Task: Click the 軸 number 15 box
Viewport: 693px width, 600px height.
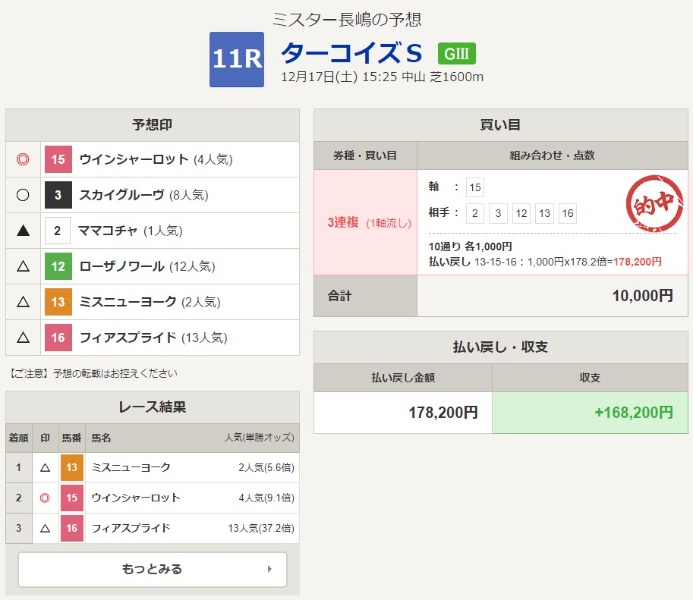Action: coord(475,187)
